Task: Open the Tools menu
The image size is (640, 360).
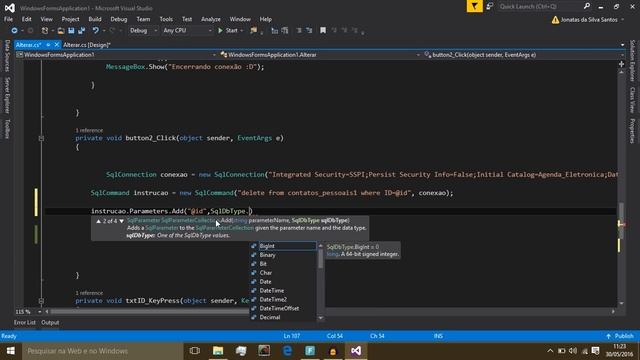Action: 166,19
